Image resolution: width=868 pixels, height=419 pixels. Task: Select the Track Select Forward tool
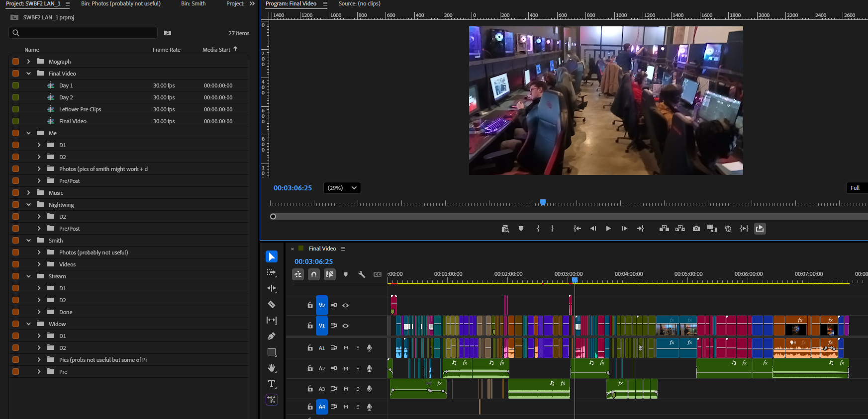pos(272,272)
